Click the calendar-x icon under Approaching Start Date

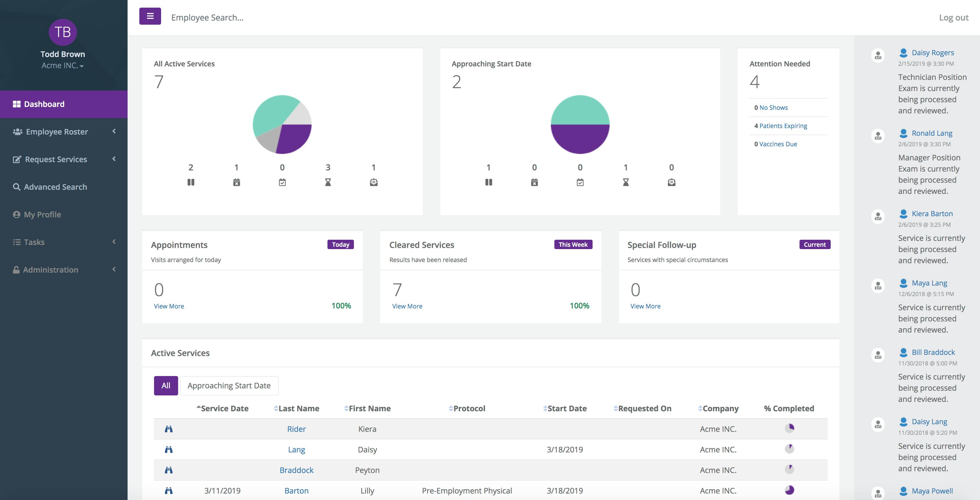[534, 182]
